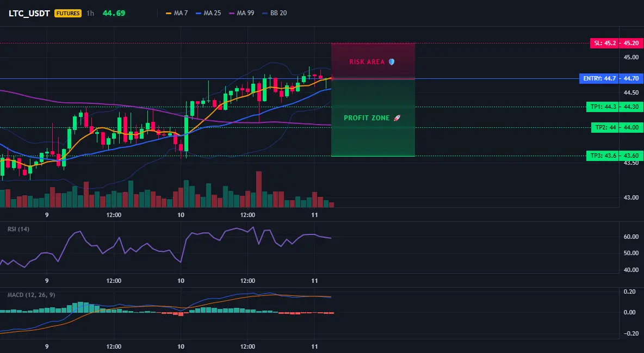Select the 1h timeframe label
This screenshot has height=353, width=644.
90,13
